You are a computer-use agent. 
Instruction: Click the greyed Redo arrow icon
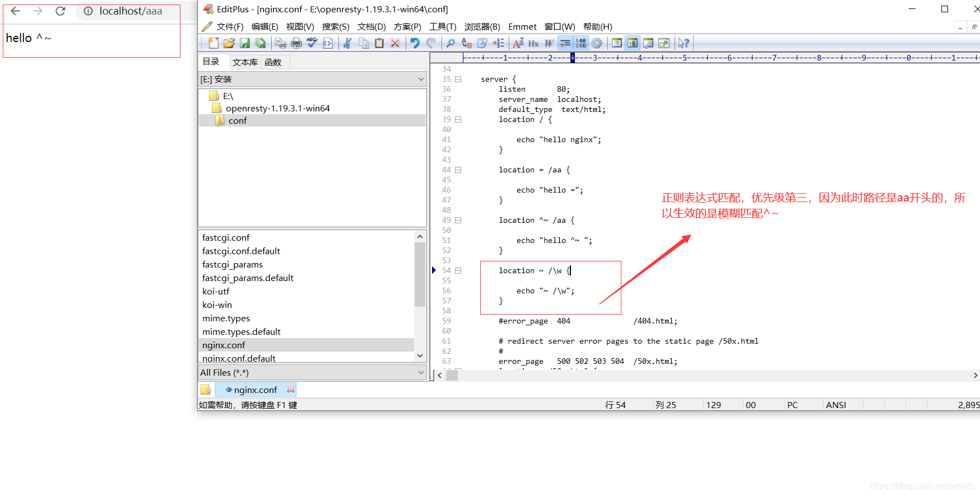[x=431, y=43]
